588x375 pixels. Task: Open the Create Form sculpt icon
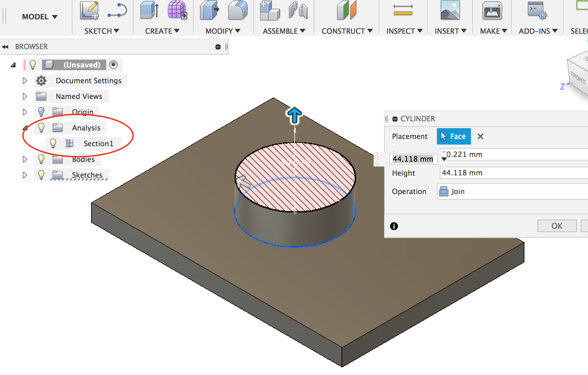pyautogui.click(x=177, y=10)
